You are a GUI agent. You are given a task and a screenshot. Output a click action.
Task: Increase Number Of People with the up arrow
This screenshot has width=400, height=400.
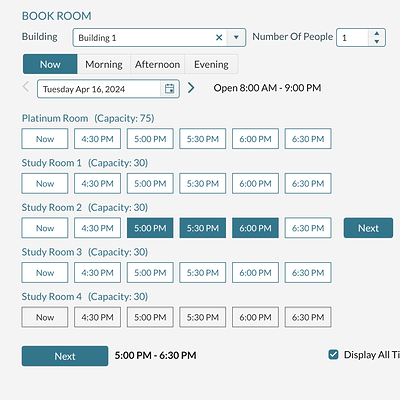(377, 33)
